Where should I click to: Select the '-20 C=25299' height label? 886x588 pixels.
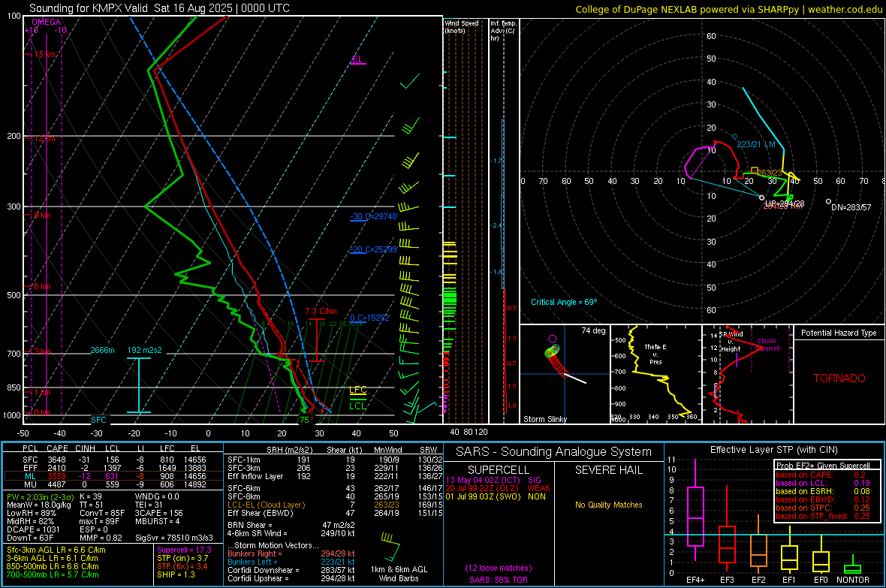pyautogui.click(x=373, y=249)
